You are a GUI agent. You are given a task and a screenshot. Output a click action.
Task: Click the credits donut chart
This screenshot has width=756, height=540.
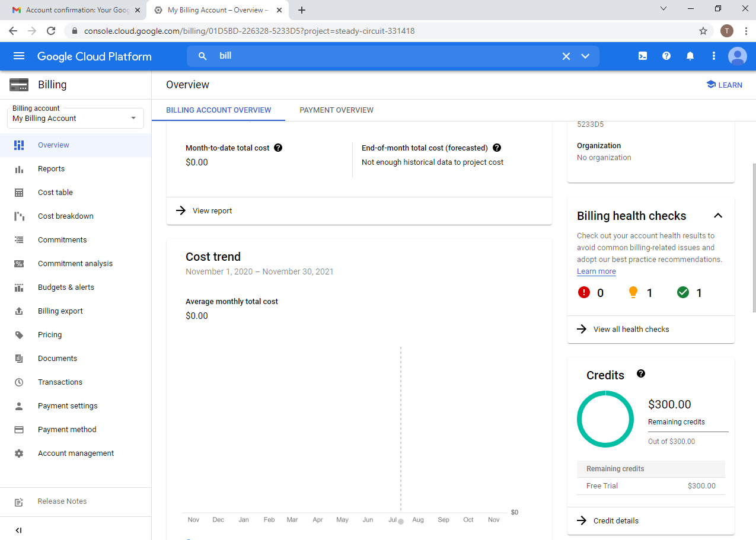(605, 419)
